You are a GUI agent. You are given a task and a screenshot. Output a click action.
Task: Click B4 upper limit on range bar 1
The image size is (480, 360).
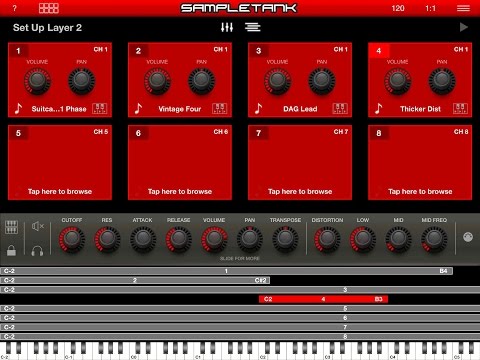443,271
